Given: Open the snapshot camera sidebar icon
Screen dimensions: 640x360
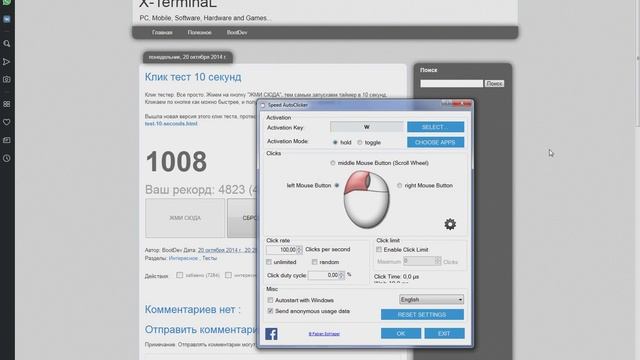Looking at the screenshot, I should pyautogui.click(x=7, y=80).
